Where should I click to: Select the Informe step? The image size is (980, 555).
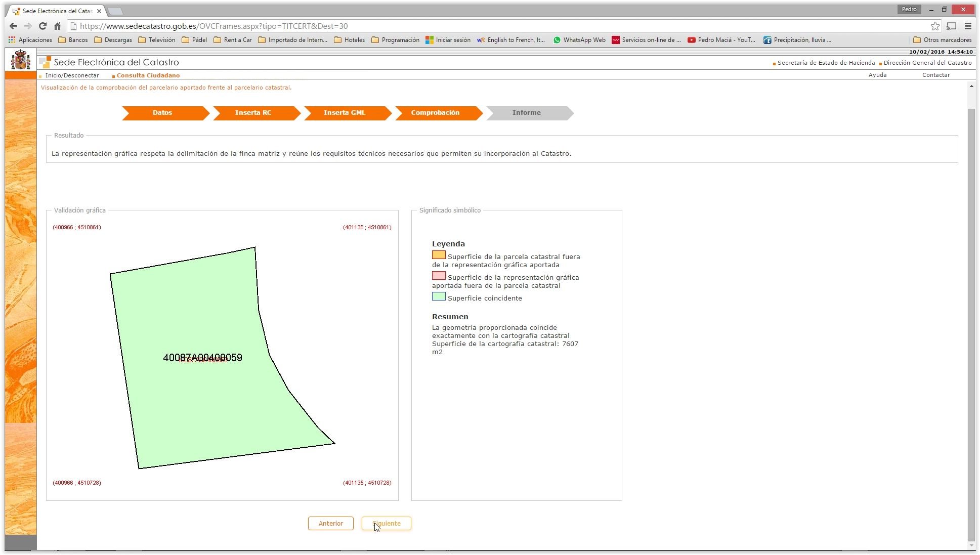click(529, 113)
